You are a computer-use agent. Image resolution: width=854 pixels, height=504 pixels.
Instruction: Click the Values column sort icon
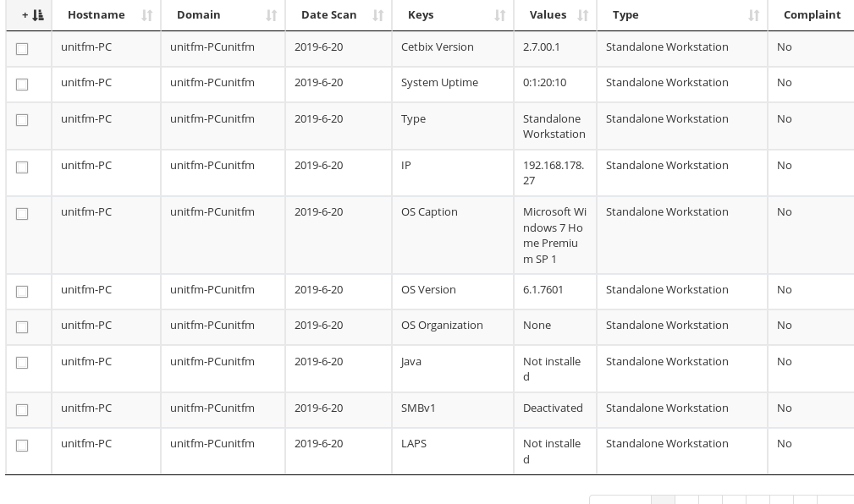(583, 15)
